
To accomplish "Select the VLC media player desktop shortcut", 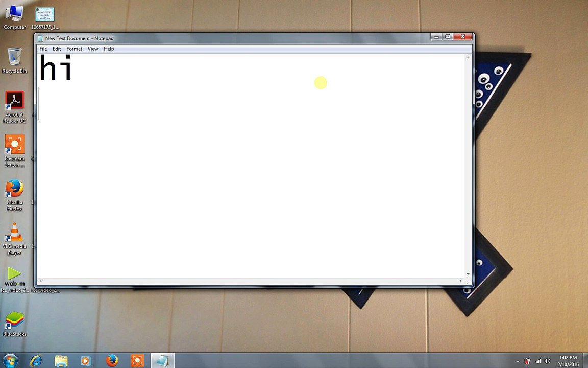I will (15, 239).
